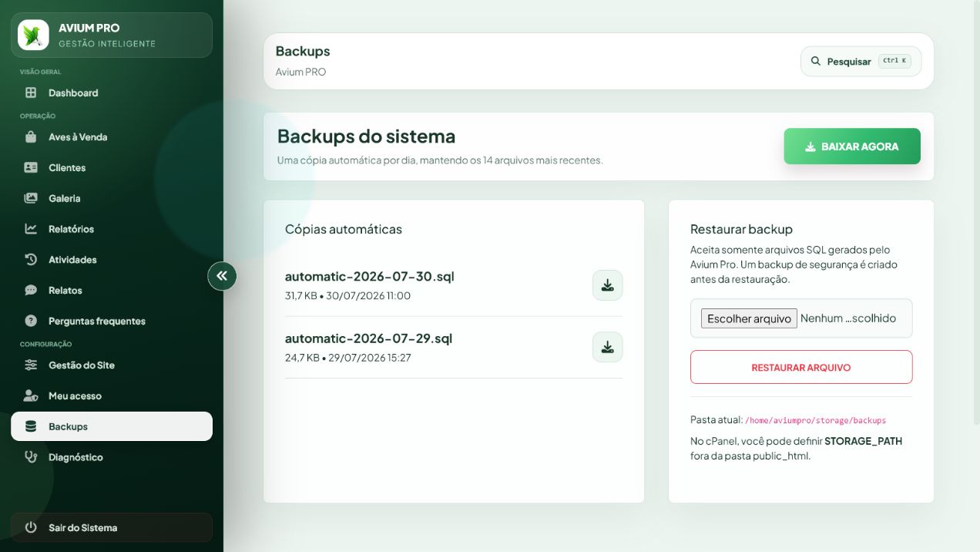
Task: Click the Relatos speech bubble icon
Action: tap(31, 291)
